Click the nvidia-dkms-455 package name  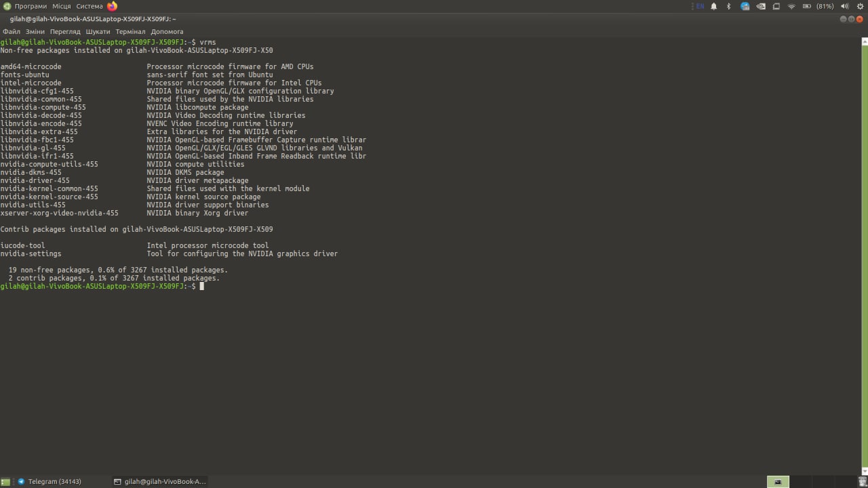tap(31, 172)
